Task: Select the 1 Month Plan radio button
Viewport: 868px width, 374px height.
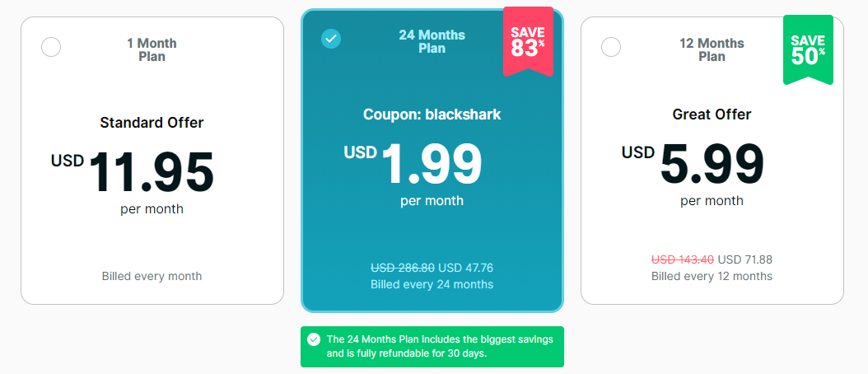Action: click(x=51, y=47)
